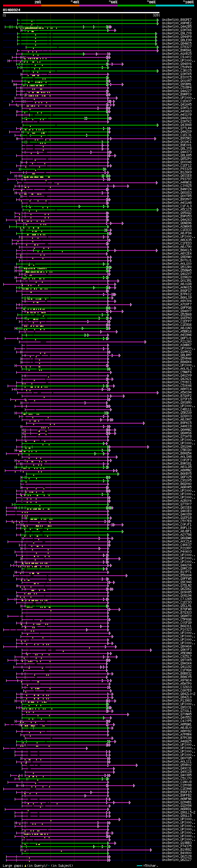Select the UniRef100_C1EA37 entry

(177, 101)
